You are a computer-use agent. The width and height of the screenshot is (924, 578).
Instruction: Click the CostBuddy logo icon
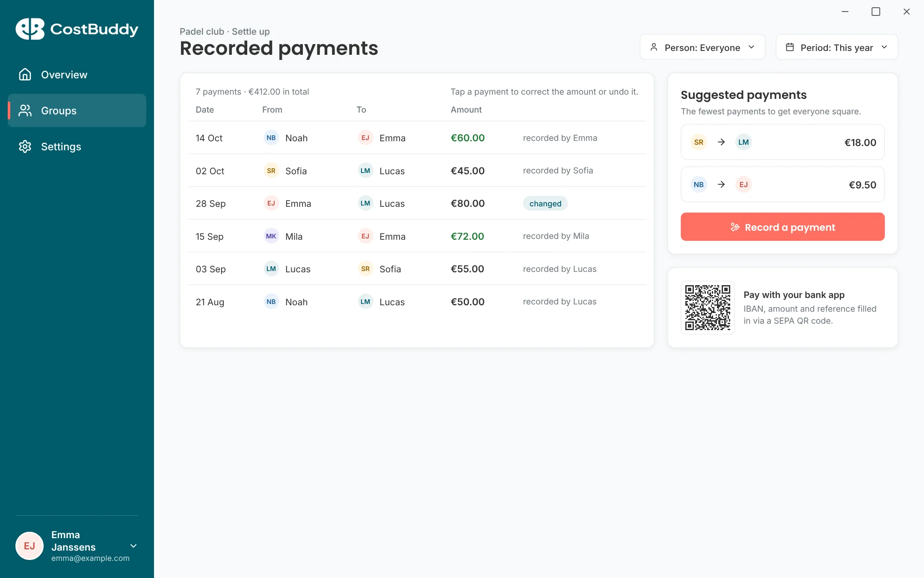[x=30, y=29]
